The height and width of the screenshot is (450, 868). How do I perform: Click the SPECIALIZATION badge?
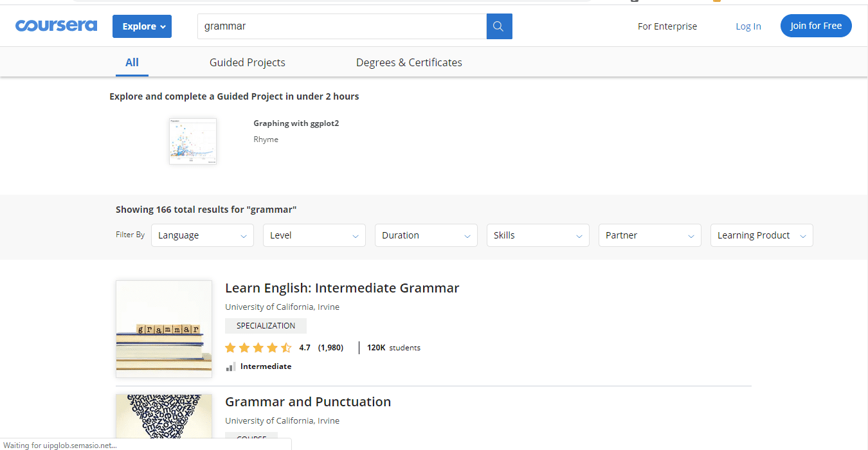click(x=266, y=326)
